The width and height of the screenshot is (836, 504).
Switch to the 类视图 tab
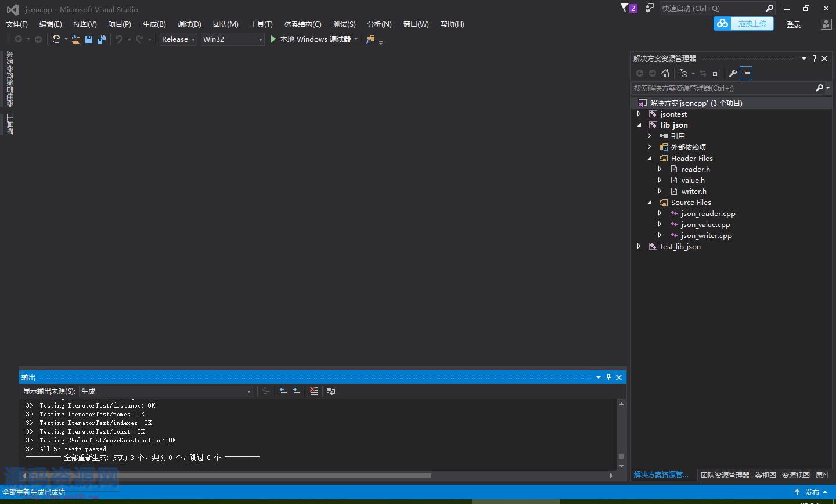coord(765,475)
